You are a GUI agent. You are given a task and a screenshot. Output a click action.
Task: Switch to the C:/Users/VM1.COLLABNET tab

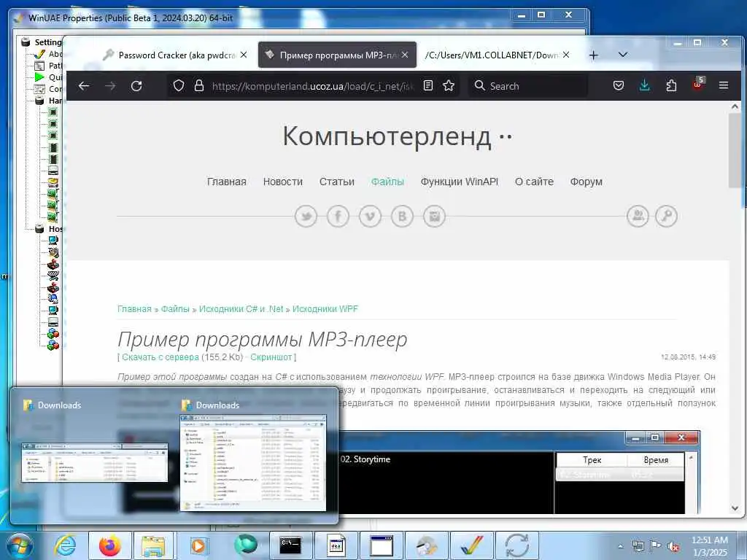(x=496, y=55)
